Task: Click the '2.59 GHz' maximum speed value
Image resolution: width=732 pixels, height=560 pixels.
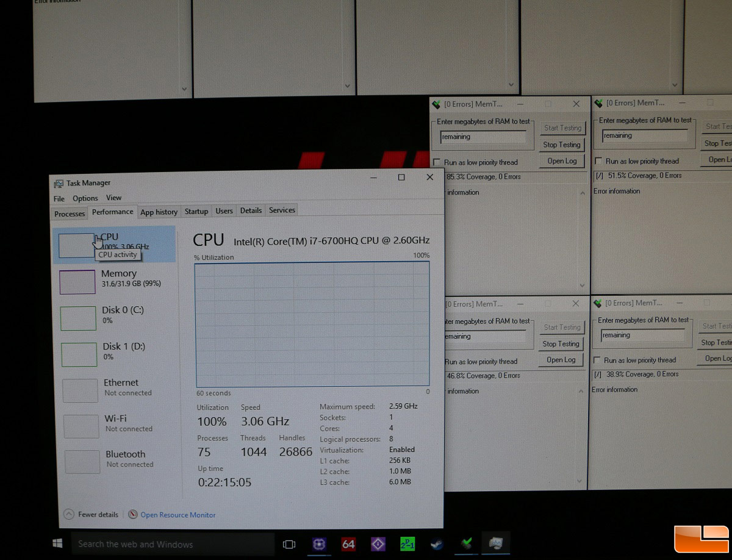Action: tap(403, 406)
